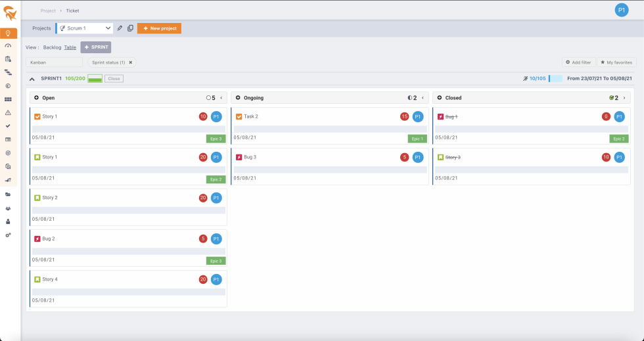Screen dimensions: 644x341
Task: Collapse the Ongoing column with its chevron
Action: tap(423, 98)
